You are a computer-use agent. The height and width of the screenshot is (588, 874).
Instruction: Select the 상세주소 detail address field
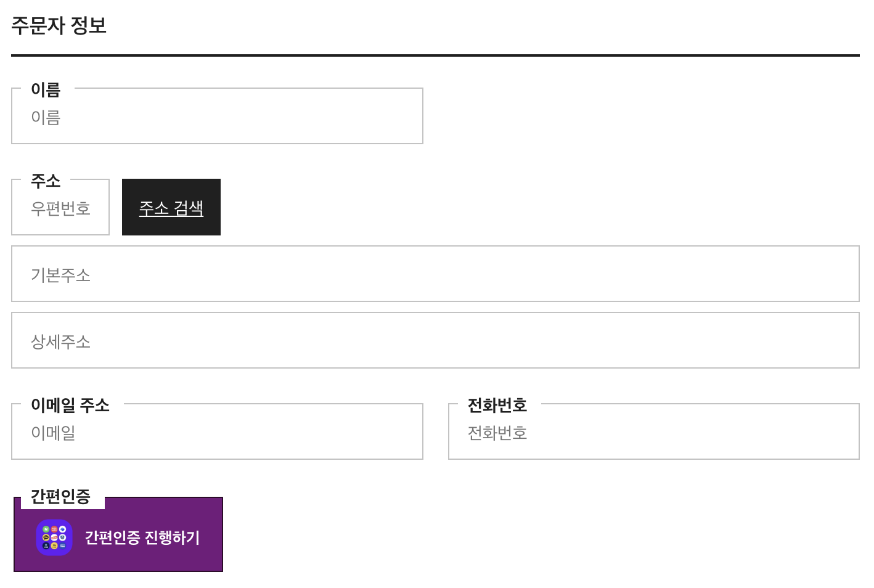click(x=435, y=340)
